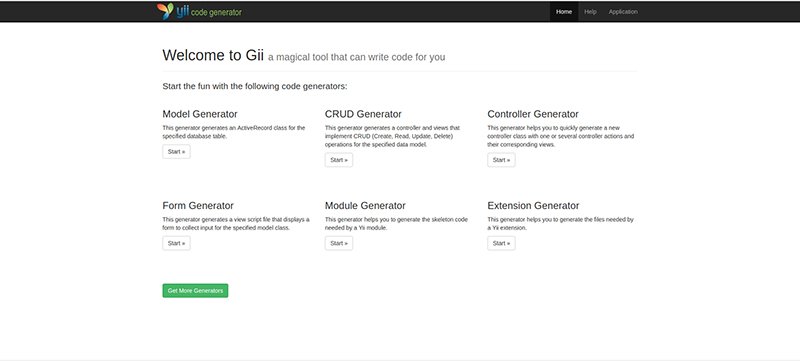Select the Form Generator heading
Image resolution: width=800 pixels, height=361 pixels.
click(x=198, y=206)
